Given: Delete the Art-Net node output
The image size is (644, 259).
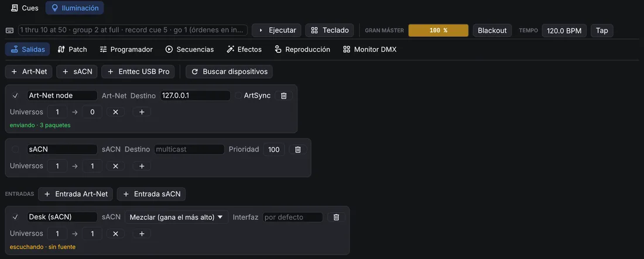Looking at the screenshot, I should pyautogui.click(x=283, y=96).
